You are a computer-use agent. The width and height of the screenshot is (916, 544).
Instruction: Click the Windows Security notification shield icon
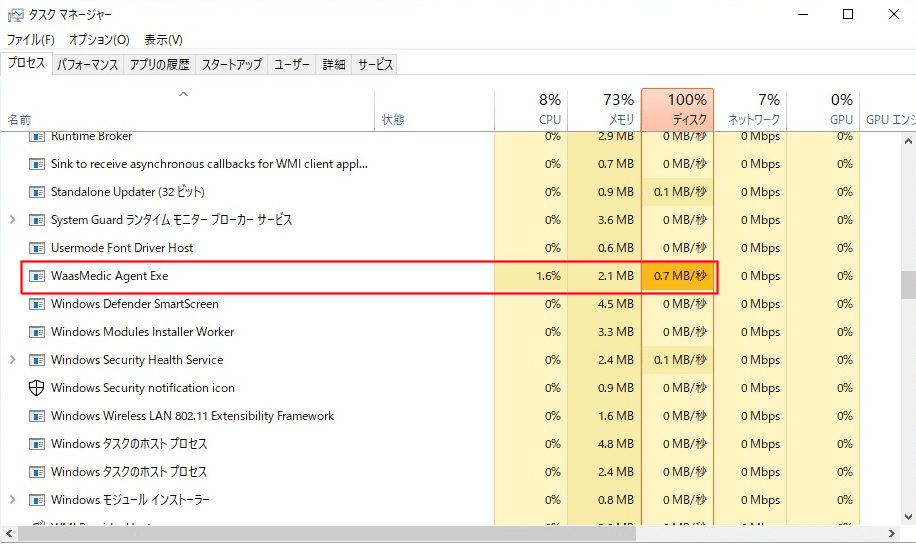coord(36,388)
